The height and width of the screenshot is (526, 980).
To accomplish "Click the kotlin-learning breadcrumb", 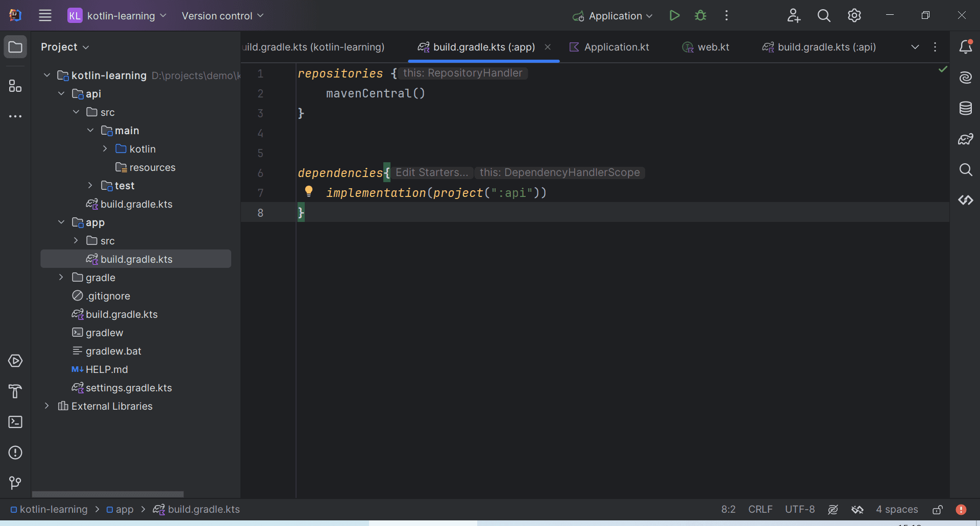I will pos(49,509).
